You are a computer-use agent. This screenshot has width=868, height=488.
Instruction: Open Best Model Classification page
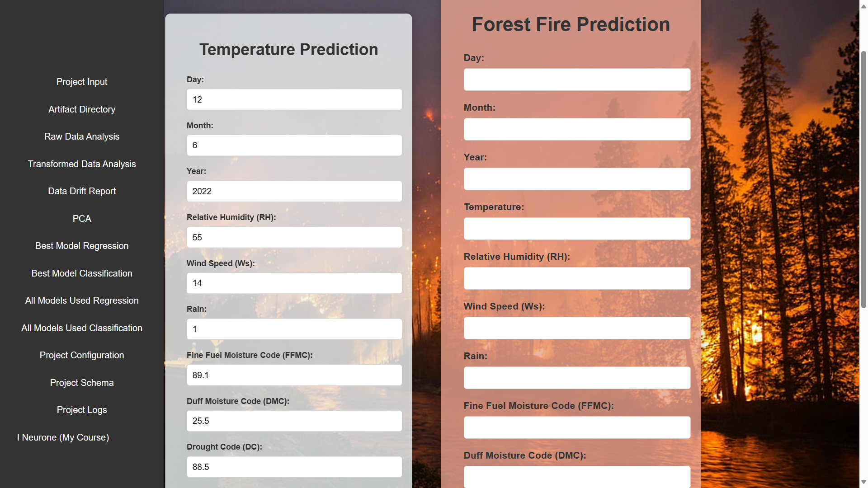coord(81,273)
